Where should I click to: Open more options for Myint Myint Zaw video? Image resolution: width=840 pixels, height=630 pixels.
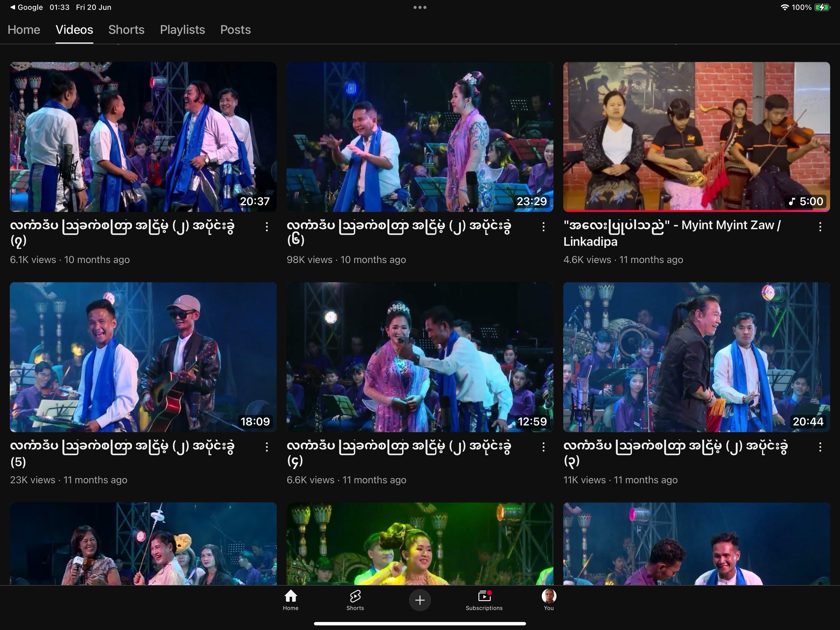click(x=820, y=227)
